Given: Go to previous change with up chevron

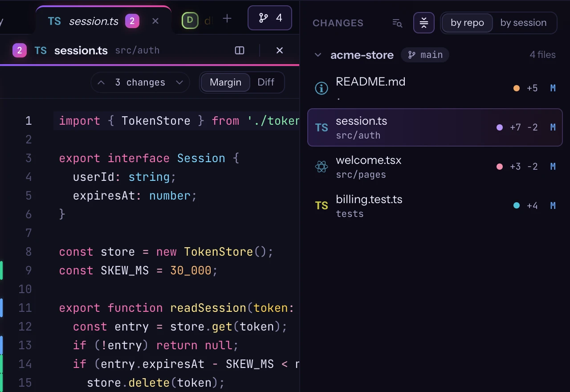Looking at the screenshot, I should (101, 82).
